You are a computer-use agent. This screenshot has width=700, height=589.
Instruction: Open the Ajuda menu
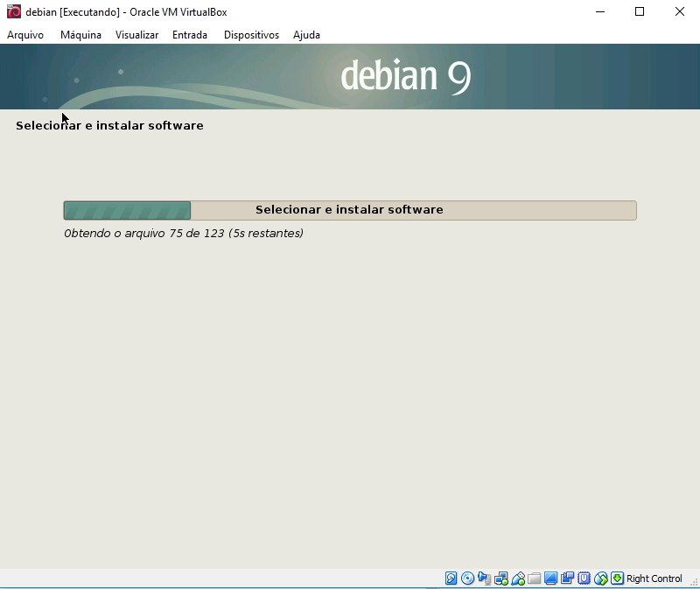(306, 35)
